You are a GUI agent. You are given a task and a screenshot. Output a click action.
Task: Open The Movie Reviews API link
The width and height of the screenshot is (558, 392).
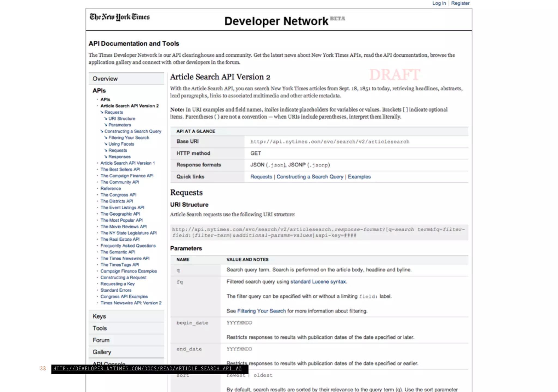(x=123, y=226)
